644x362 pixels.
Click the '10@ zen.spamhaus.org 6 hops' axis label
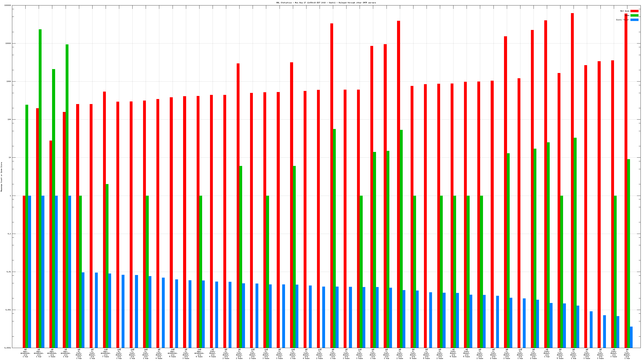(199, 353)
